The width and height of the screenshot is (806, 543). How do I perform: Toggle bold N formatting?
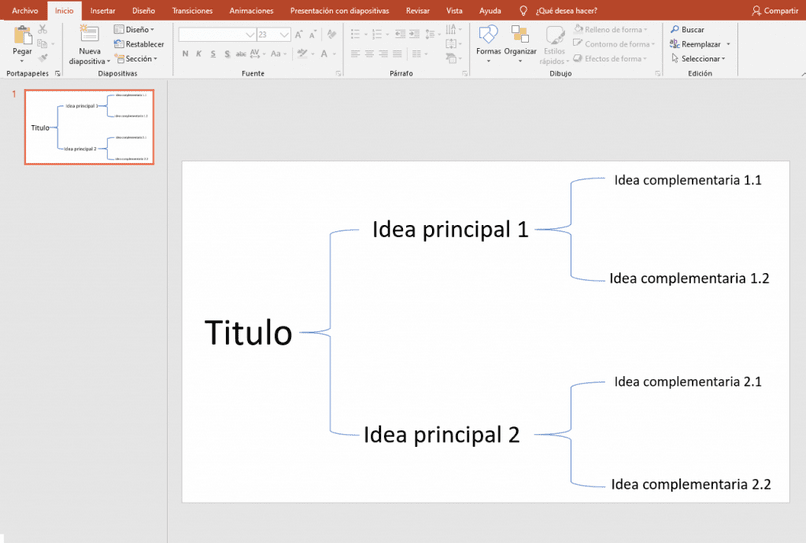click(x=185, y=53)
